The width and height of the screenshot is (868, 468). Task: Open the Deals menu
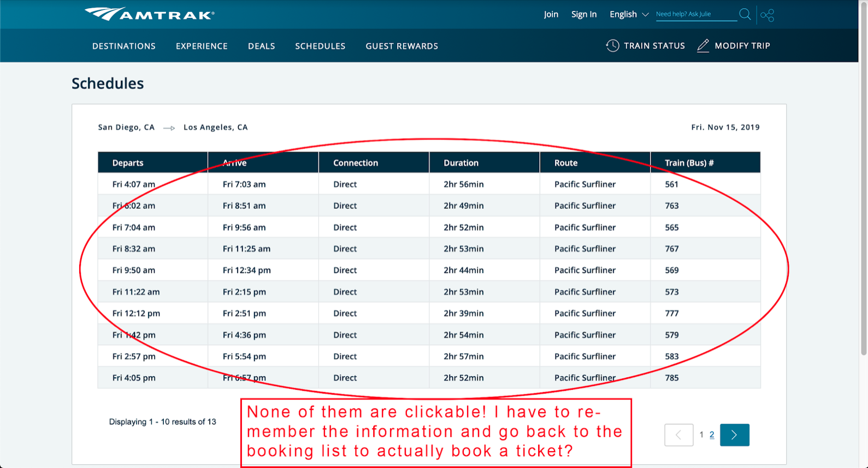tap(262, 46)
